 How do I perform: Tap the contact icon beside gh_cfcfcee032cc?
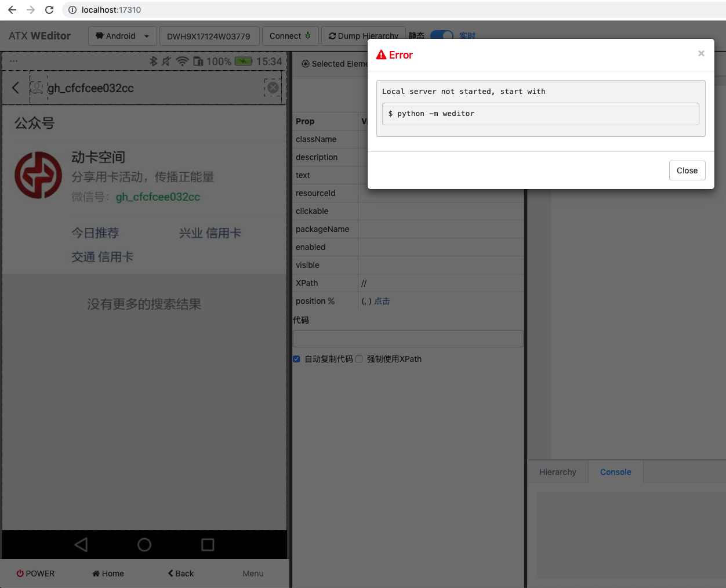click(37, 88)
